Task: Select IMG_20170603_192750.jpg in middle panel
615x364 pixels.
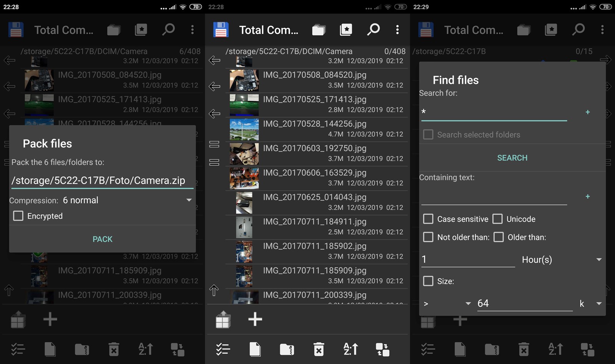Action: click(x=316, y=154)
